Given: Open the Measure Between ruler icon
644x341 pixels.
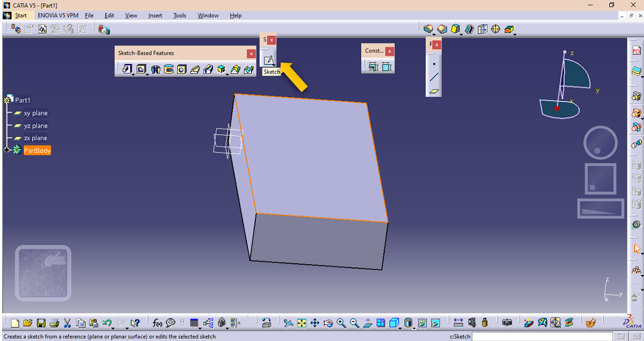Looking at the screenshot, I should [458, 323].
